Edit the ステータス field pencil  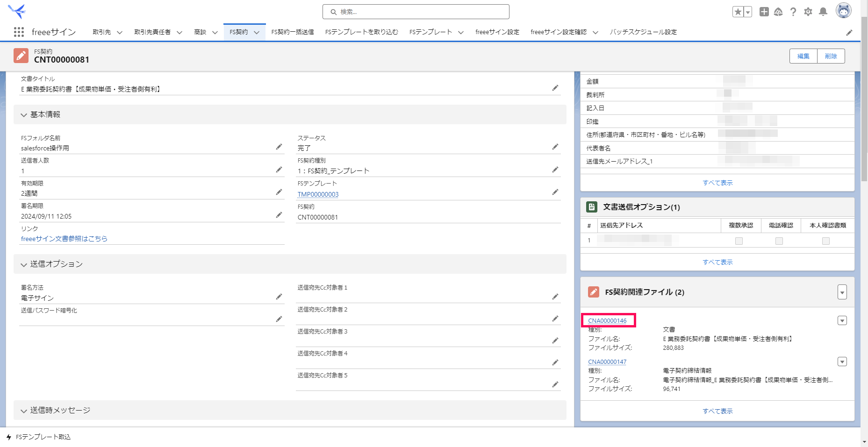point(555,147)
